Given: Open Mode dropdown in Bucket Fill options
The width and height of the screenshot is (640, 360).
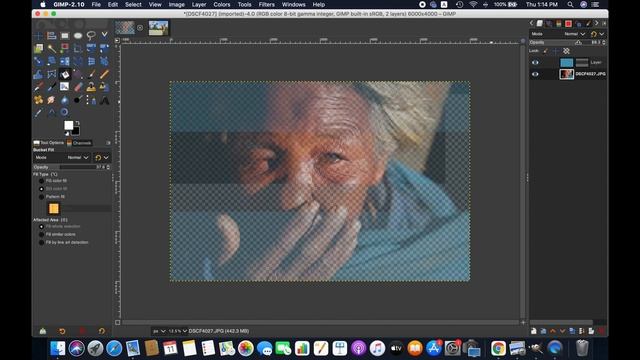Looking at the screenshot, I should [62, 158].
